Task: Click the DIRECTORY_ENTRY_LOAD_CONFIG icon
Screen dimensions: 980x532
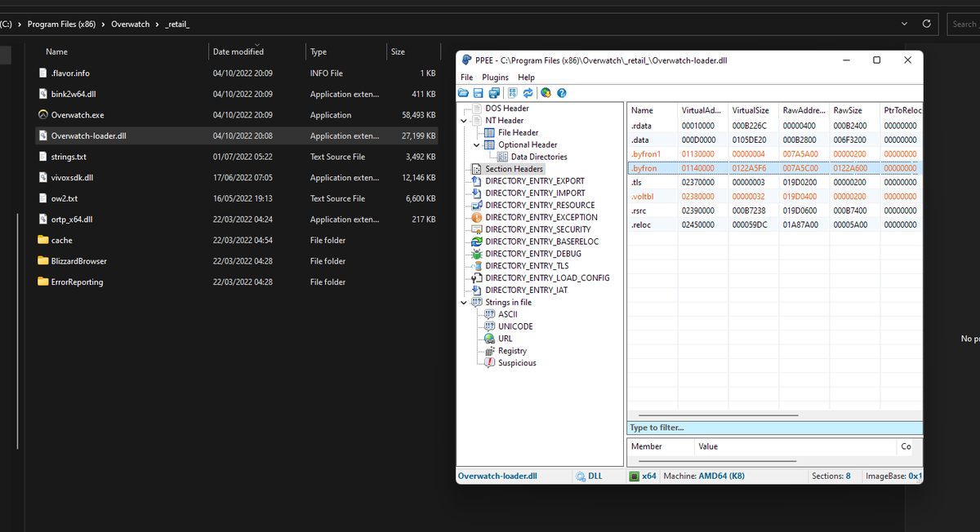Action: 477,278
